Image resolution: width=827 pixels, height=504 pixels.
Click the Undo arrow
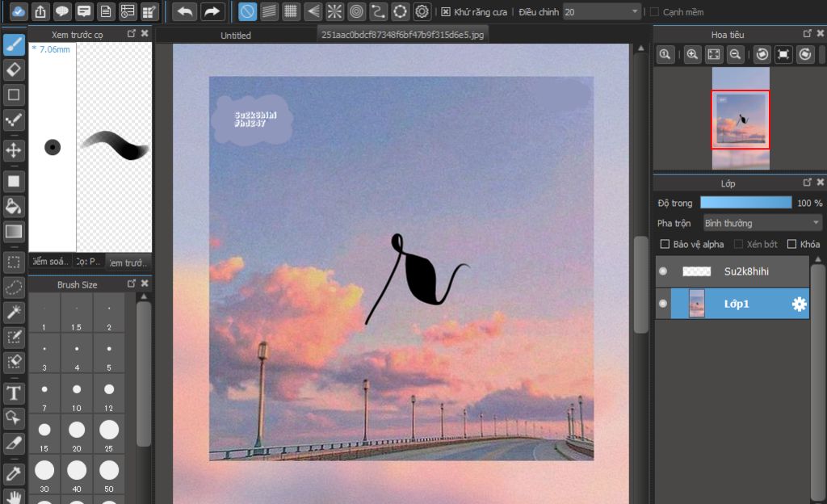(x=185, y=11)
